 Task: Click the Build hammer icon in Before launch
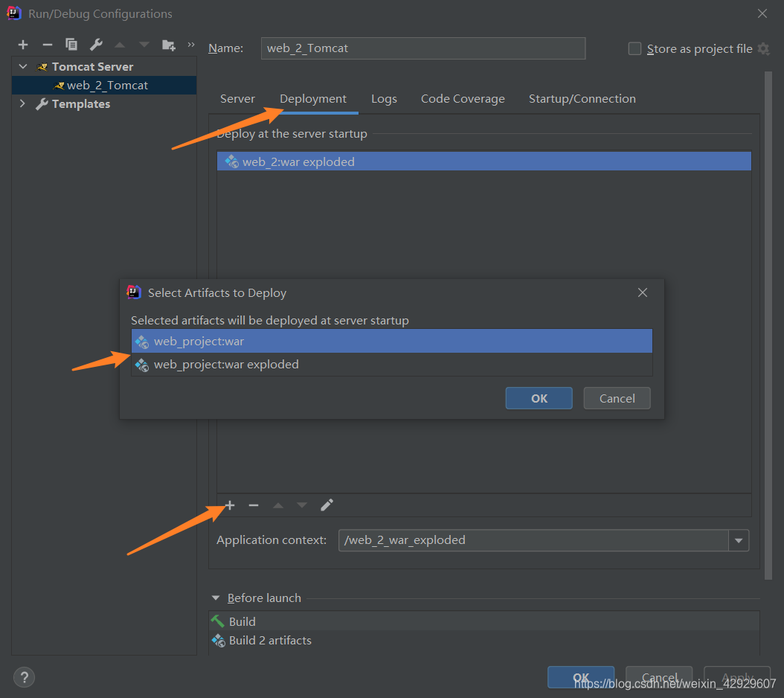(217, 621)
